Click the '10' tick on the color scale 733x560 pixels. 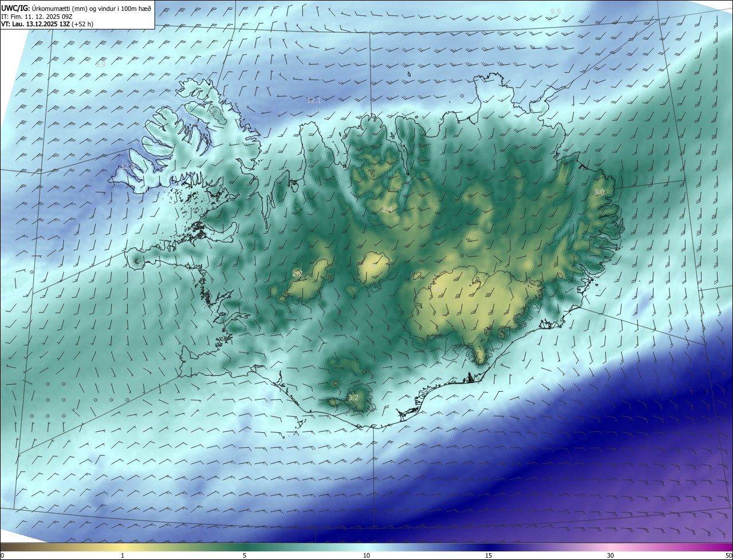[x=366, y=555]
